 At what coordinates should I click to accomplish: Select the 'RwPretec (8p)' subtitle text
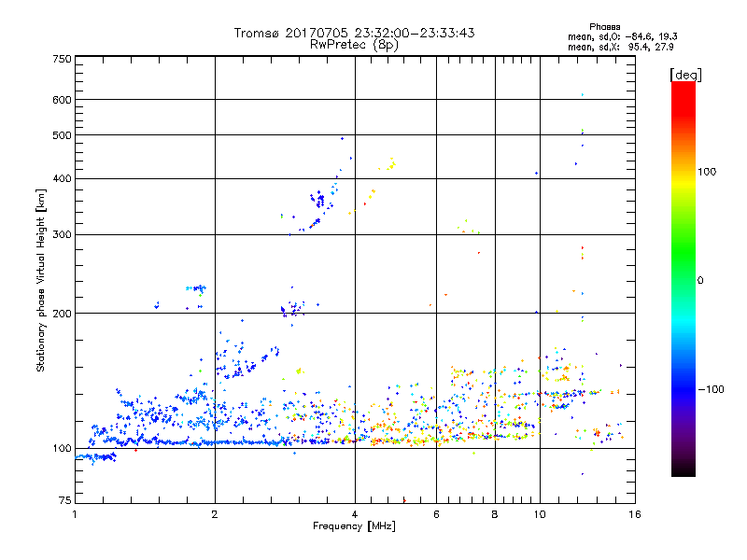point(354,45)
